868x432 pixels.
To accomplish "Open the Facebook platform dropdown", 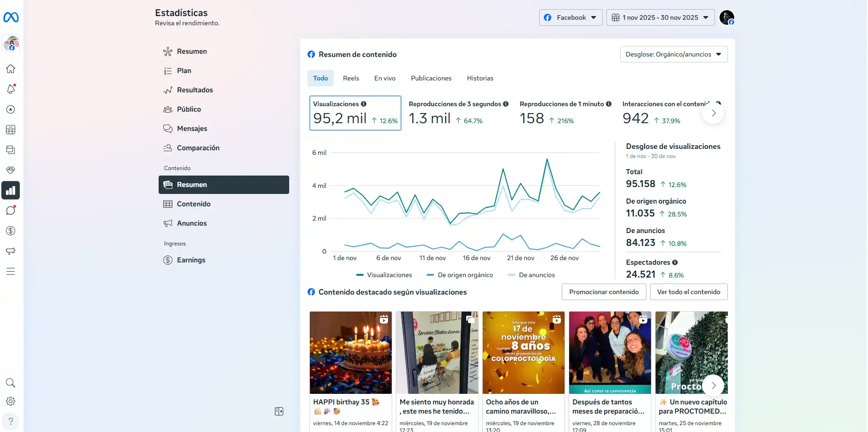I will 571,17.
